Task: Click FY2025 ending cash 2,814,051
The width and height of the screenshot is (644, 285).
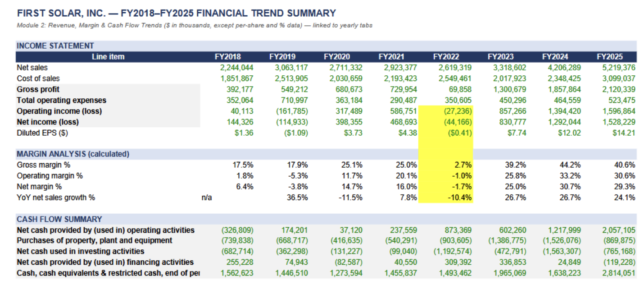Action: [x=619, y=273]
